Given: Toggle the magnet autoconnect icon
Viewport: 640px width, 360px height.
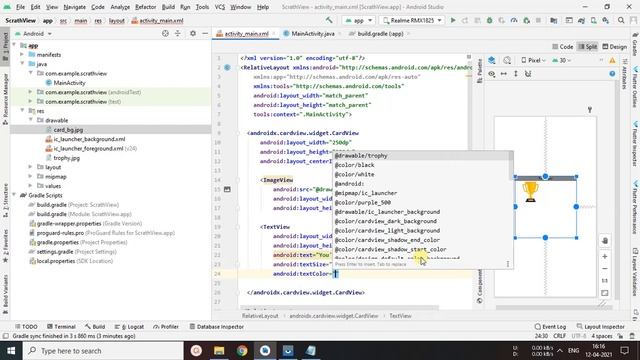Looking at the screenshot, I should pos(528,74).
